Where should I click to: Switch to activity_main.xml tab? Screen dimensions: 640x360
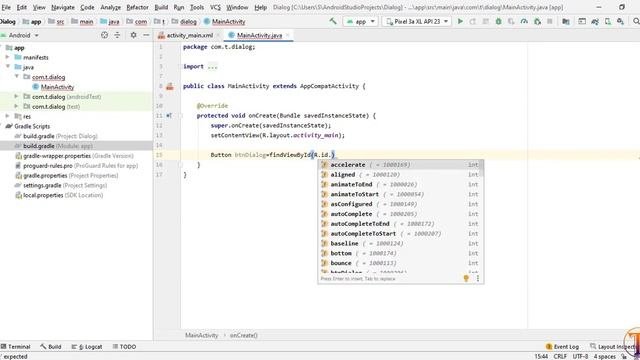tap(190, 36)
